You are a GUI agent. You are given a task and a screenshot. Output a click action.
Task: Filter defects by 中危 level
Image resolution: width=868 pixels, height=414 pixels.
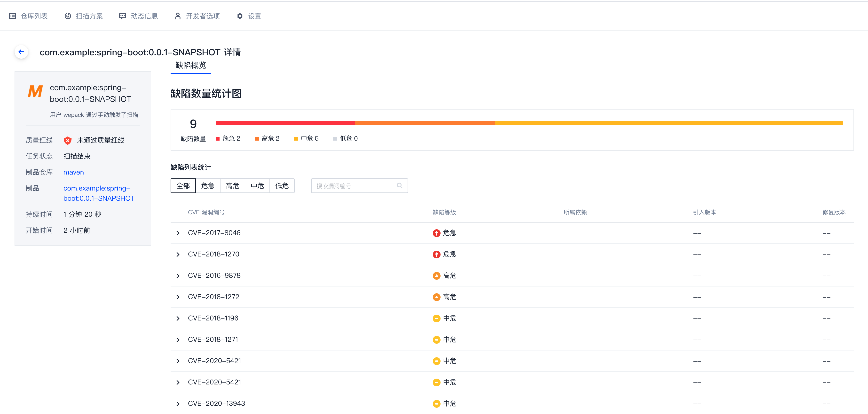(257, 186)
